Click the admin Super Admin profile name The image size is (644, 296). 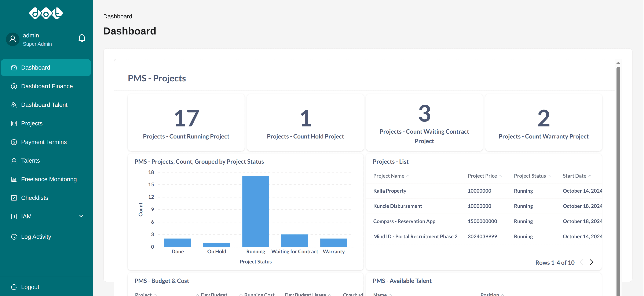point(37,40)
